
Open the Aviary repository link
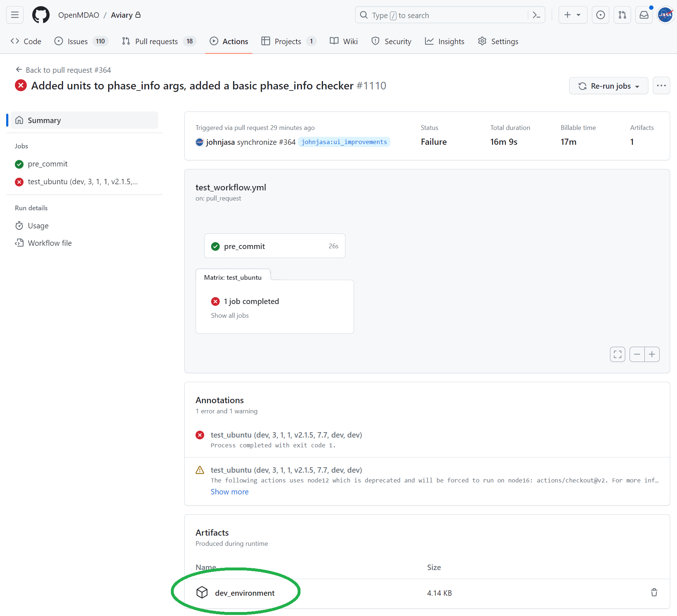pyautogui.click(x=122, y=15)
